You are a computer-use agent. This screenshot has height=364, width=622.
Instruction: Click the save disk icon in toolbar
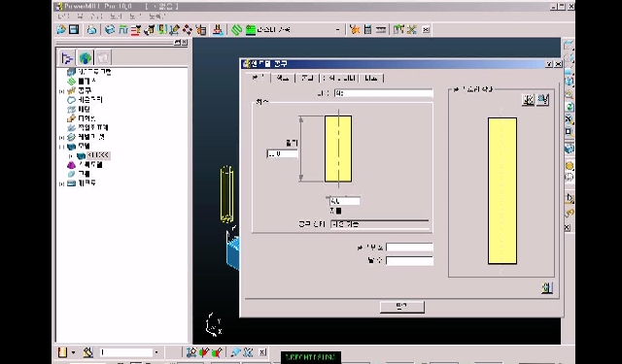coord(74,29)
